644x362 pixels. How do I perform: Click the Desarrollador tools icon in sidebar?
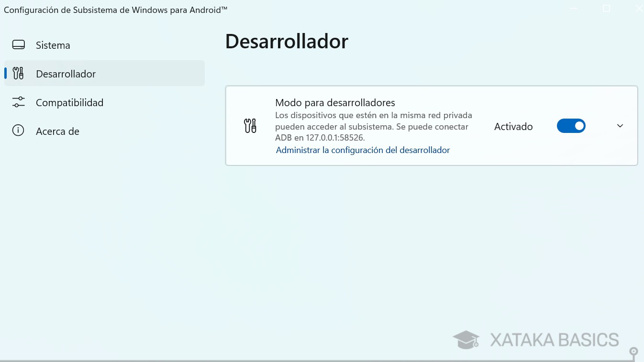(x=18, y=73)
